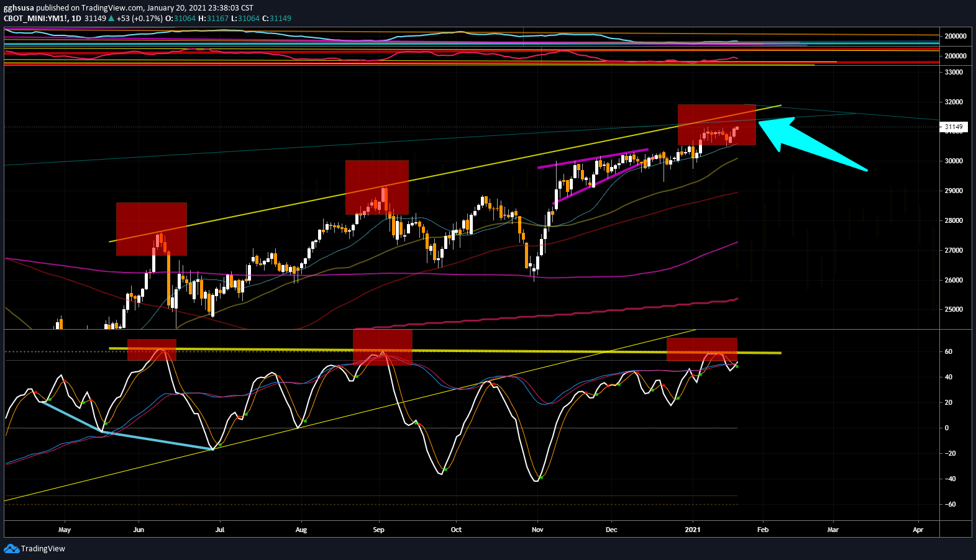Image resolution: width=976 pixels, height=560 pixels.
Task: Select the publisher name gghsusa
Action: (19, 8)
